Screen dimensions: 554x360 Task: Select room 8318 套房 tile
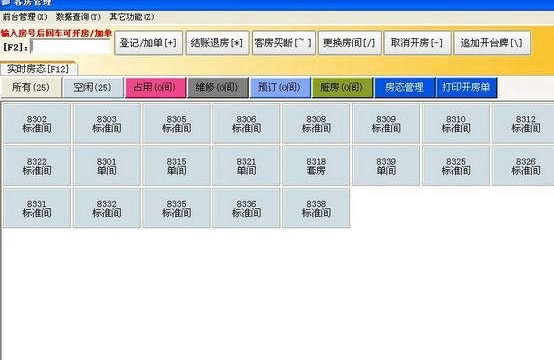pos(316,166)
